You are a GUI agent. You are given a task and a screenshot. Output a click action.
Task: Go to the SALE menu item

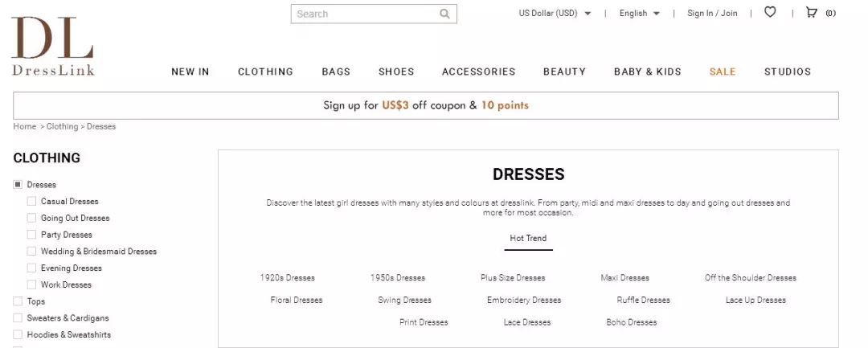(723, 72)
